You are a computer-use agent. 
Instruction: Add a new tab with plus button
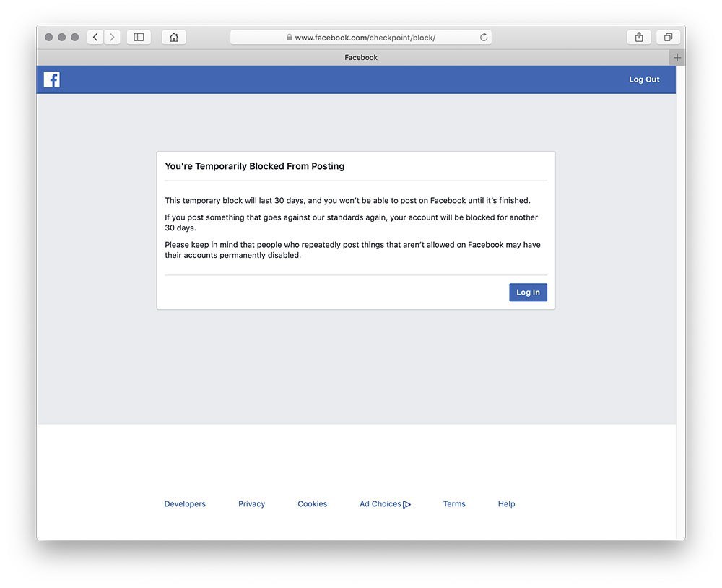(x=677, y=58)
